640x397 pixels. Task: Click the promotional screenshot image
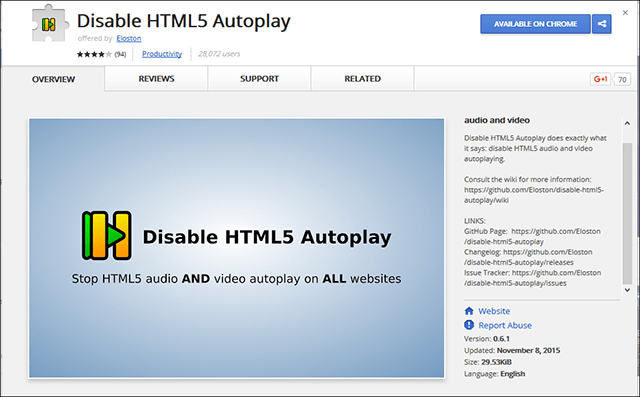(236, 248)
